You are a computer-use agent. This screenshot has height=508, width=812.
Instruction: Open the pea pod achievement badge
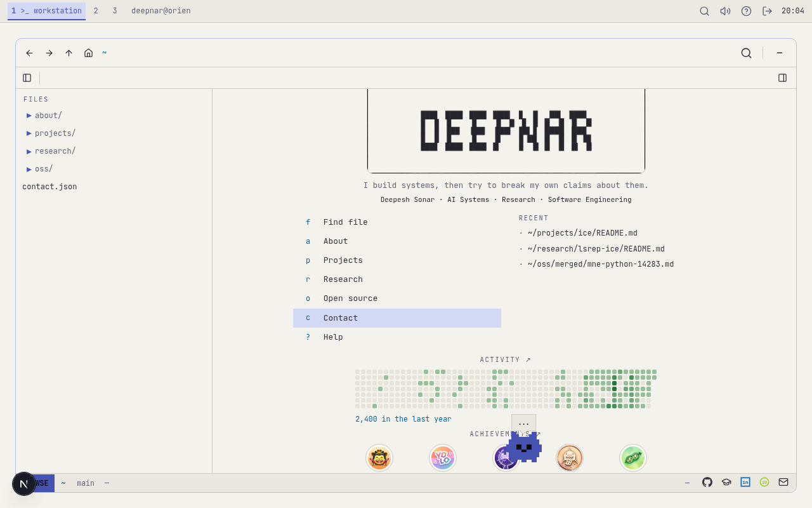(x=633, y=458)
